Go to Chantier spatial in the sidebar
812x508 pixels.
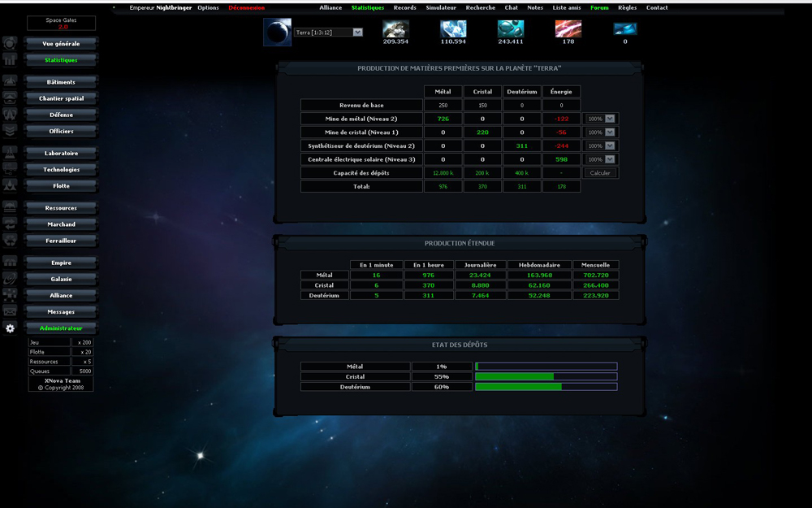click(61, 98)
